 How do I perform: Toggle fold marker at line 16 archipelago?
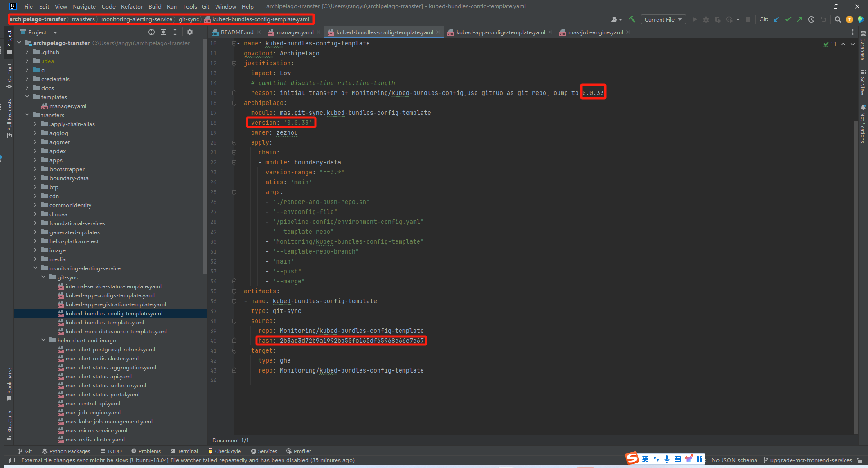234,103
